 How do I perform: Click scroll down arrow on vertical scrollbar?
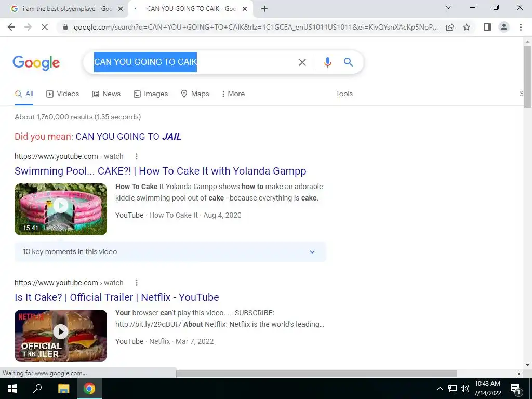527,365
